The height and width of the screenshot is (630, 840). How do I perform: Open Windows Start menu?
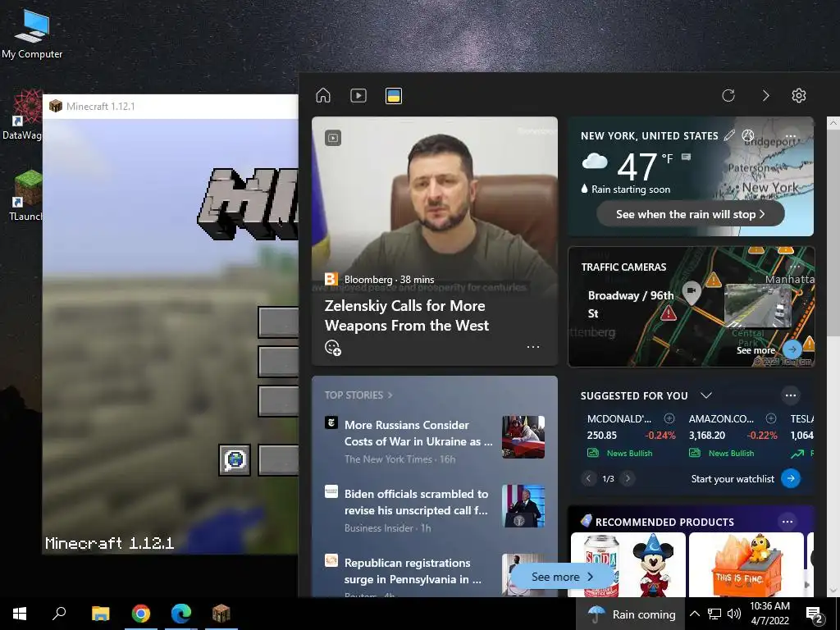click(x=20, y=614)
